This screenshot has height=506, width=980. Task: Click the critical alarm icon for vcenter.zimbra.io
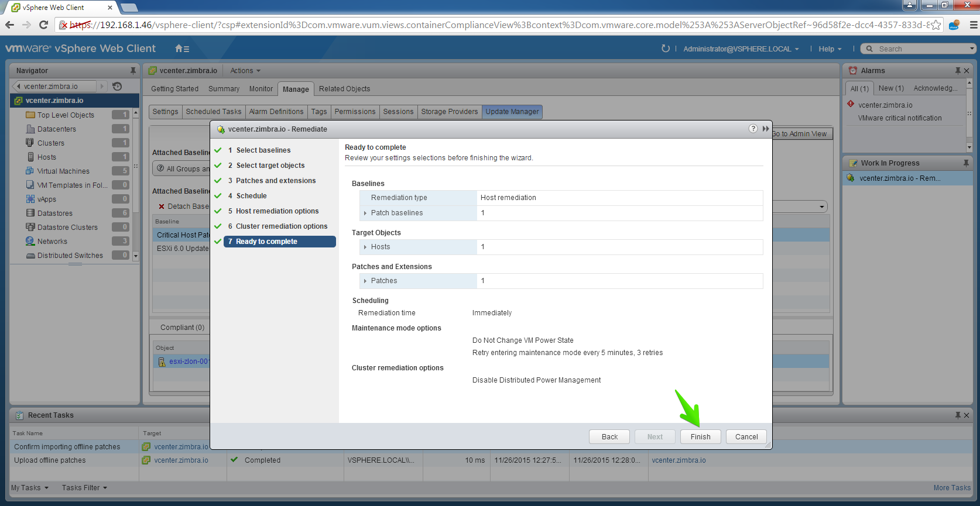click(x=851, y=104)
